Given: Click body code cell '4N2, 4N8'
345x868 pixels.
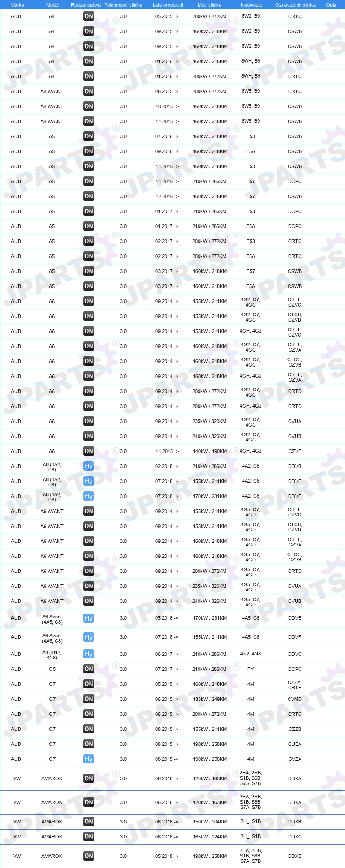Looking at the screenshot, I should (251, 654).
